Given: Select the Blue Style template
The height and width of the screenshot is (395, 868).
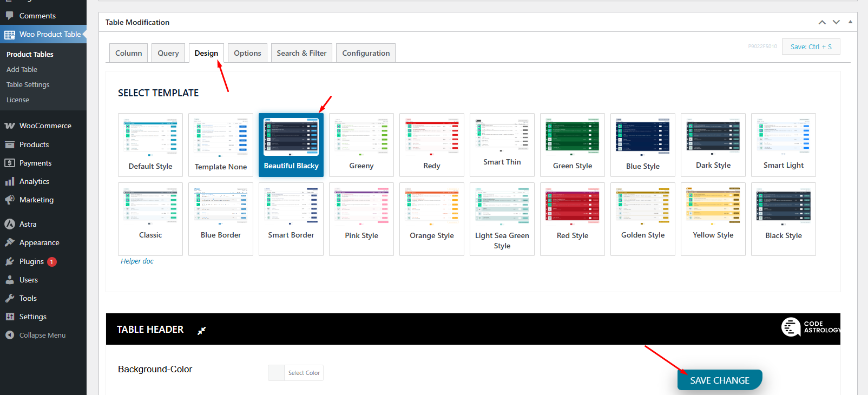Looking at the screenshot, I should click(643, 145).
